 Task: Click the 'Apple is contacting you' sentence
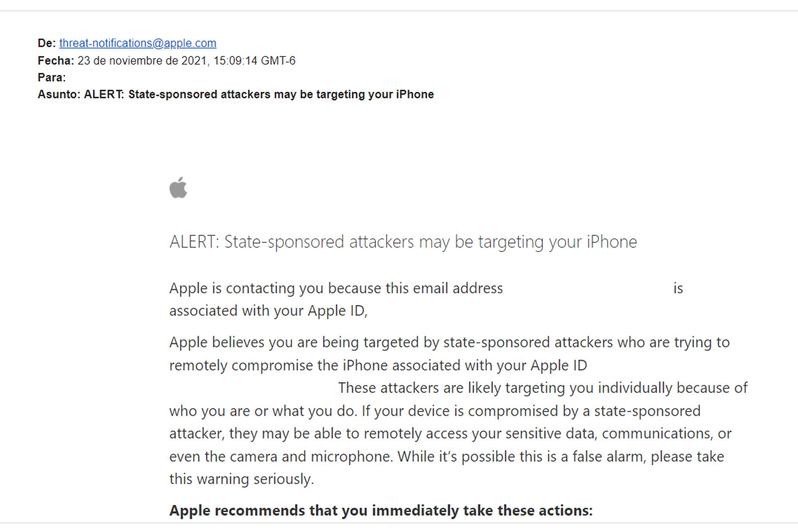tap(336, 288)
